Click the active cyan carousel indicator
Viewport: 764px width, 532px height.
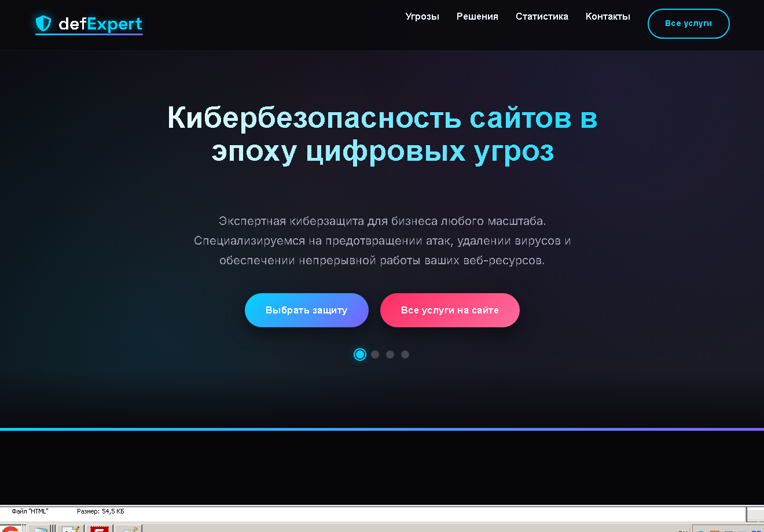point(360,354)
